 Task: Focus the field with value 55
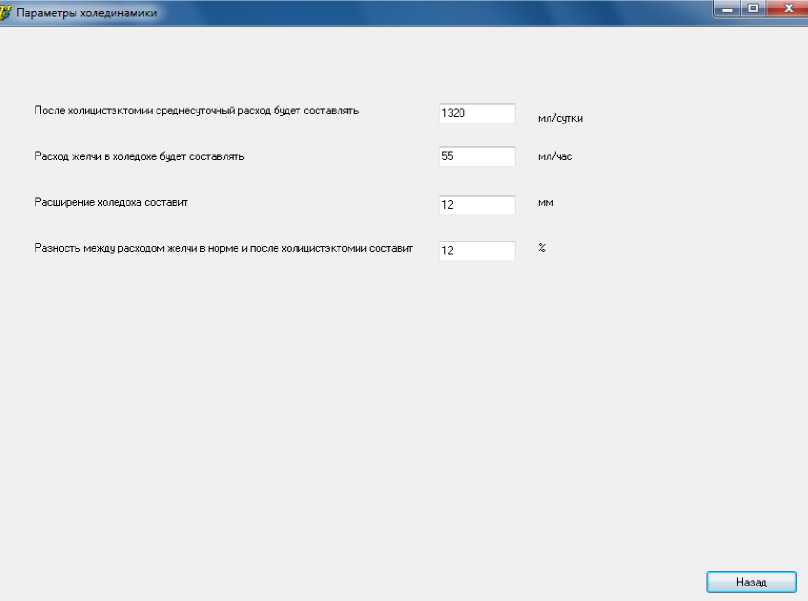point(477,156)
